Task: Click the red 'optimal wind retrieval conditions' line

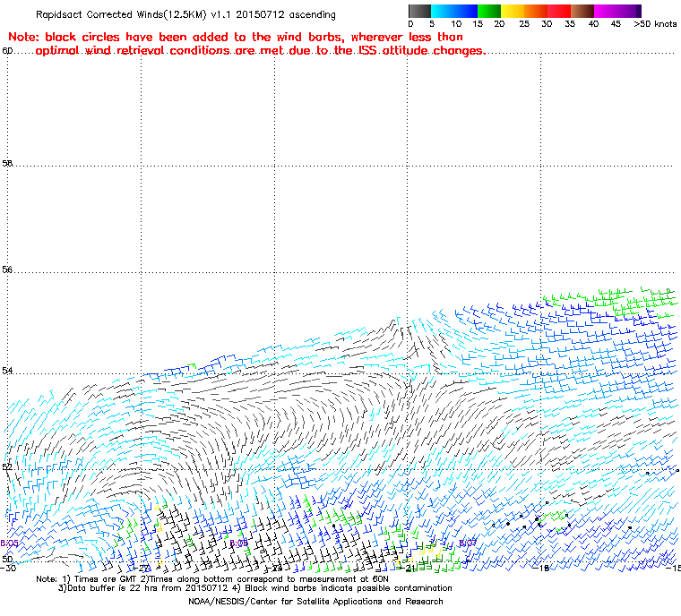Action: [260, 51]
